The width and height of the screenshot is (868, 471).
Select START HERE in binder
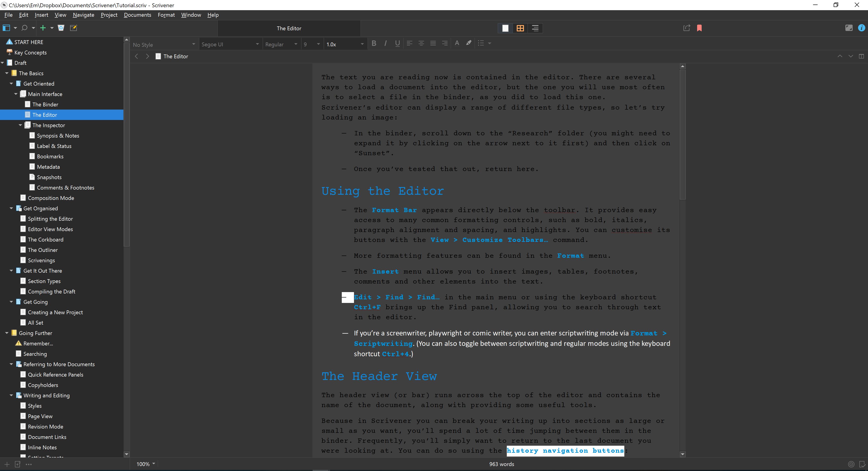(x=29, y=42)
